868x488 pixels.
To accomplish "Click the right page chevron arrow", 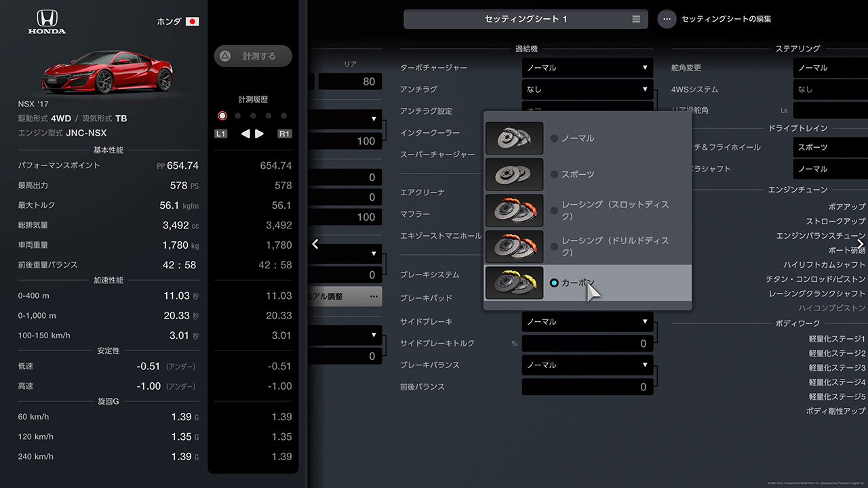I will coord(861,244).
